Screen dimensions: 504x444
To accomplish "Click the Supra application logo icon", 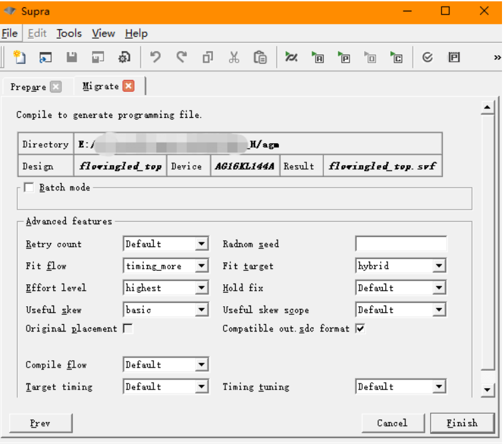I will click(x=9, y=11).
